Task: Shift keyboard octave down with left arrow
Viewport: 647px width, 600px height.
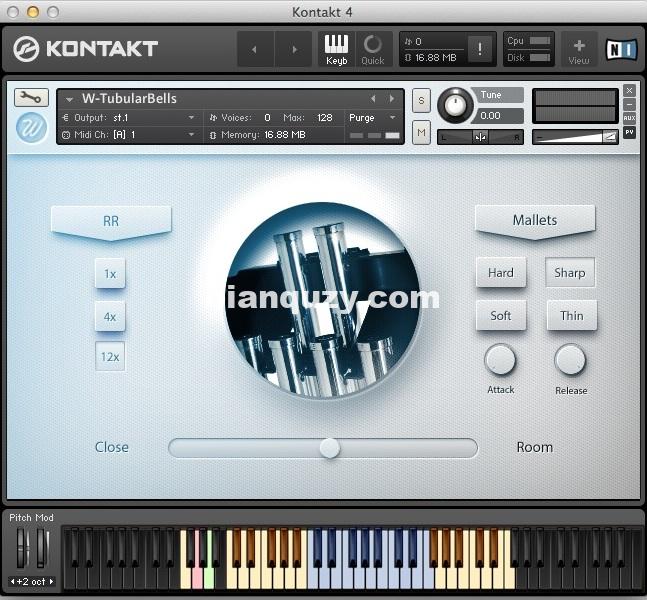Action: tap(12, 581)
